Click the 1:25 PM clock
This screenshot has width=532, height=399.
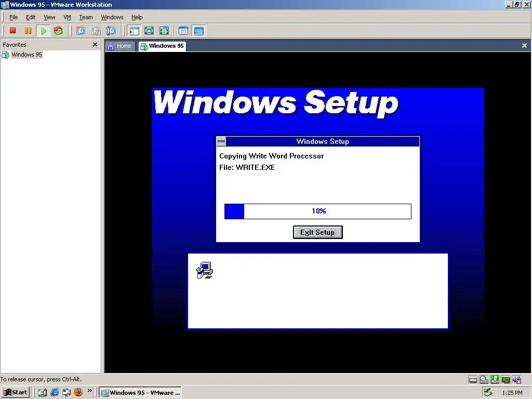pos(512,393)
